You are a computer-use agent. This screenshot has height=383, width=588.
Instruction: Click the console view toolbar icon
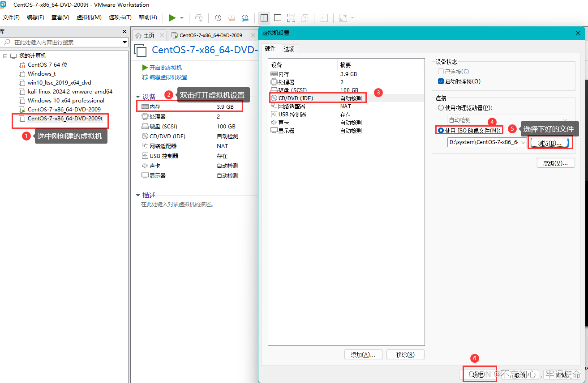pyautogui.click(x=324, y=18)
